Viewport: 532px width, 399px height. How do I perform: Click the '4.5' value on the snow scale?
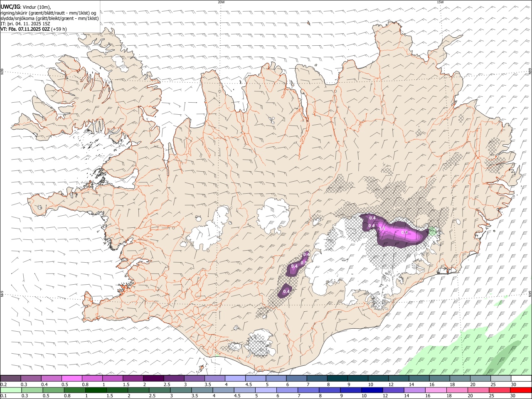pos(249,384)
